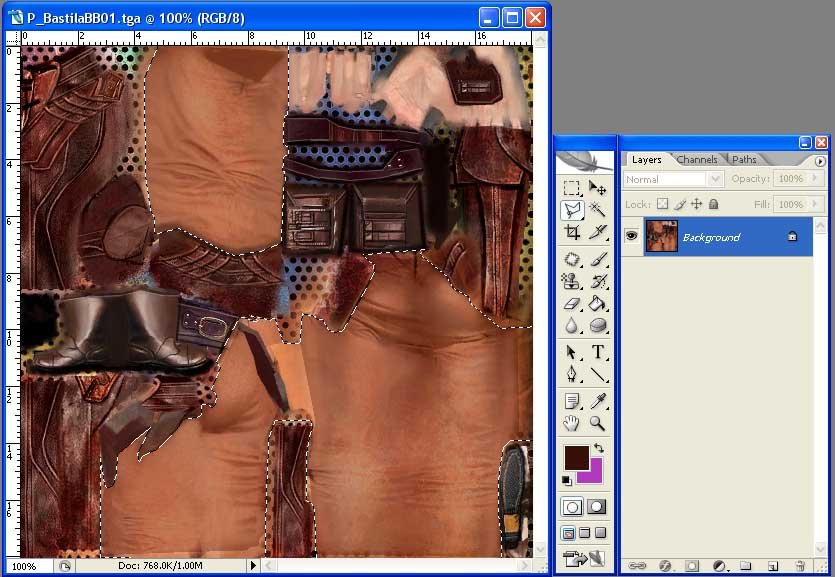Select the Zoom magnifier tool
This screenshot has height=577, width=835.
598,423
